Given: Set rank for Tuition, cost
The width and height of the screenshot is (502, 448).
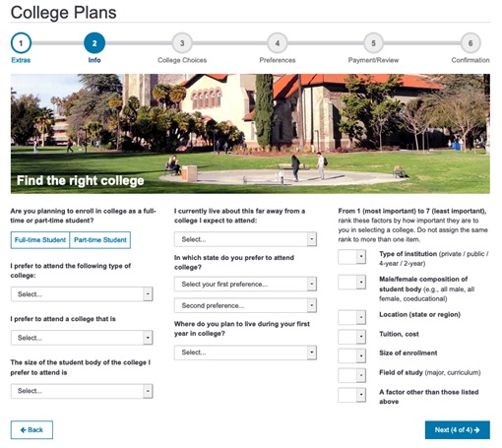Looking at the screenshot, I should [x=351, y=337].
